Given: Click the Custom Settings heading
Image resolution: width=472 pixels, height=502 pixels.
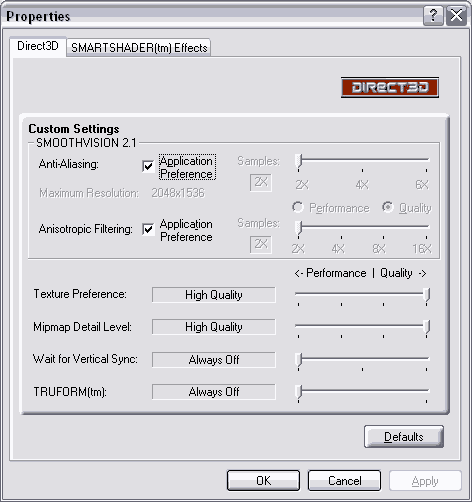Looking at the screenshot, I should tap(74, 129).
